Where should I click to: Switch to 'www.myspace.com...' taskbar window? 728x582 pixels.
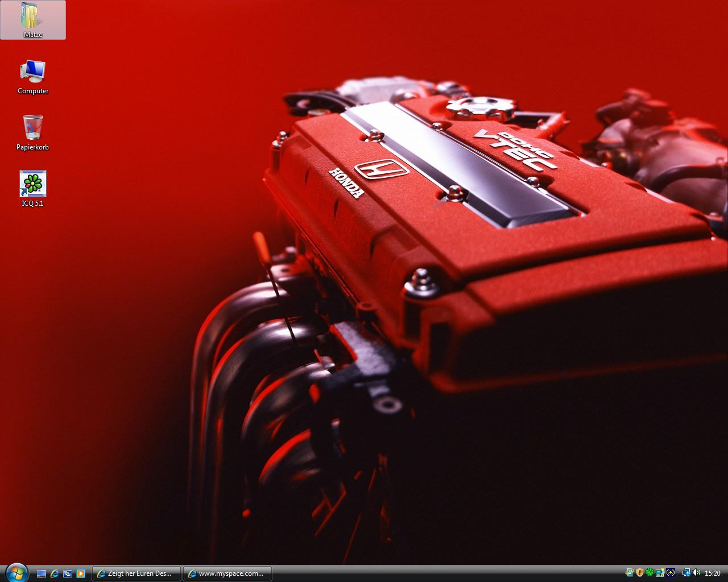[x=227, y=573]
